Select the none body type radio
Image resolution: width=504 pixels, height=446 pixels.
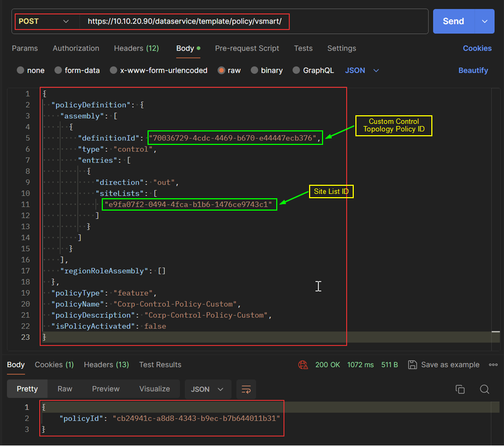(x=20, y=70)
